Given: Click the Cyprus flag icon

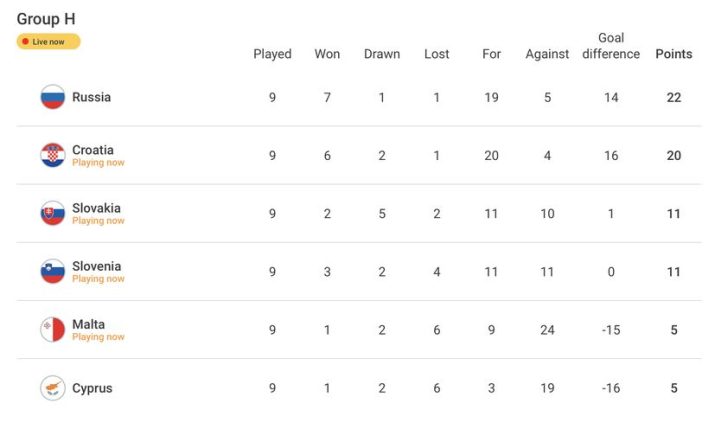Looking at the screenshot, I should [53, 388].
